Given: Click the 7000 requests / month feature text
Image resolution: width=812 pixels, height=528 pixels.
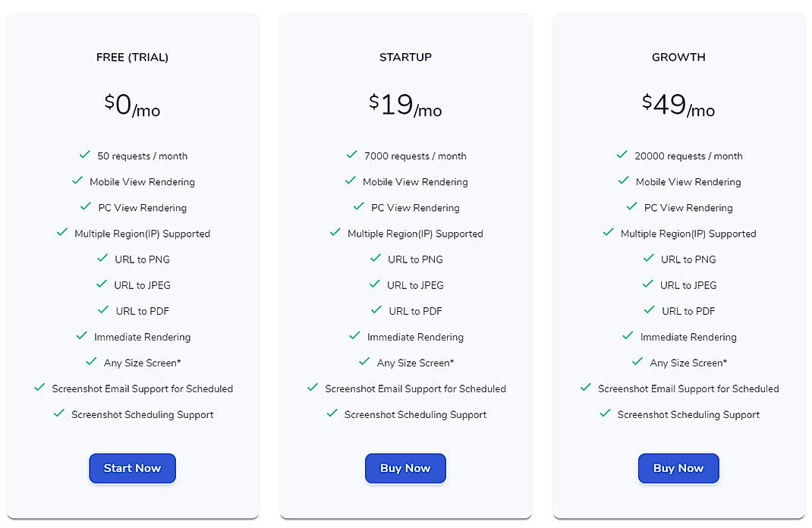Looking at the screenshot, I should (416, 155).
